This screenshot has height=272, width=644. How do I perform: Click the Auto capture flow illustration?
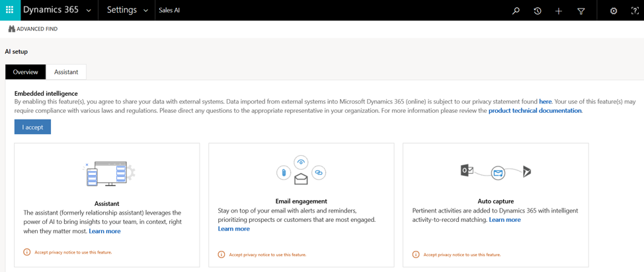496,172
